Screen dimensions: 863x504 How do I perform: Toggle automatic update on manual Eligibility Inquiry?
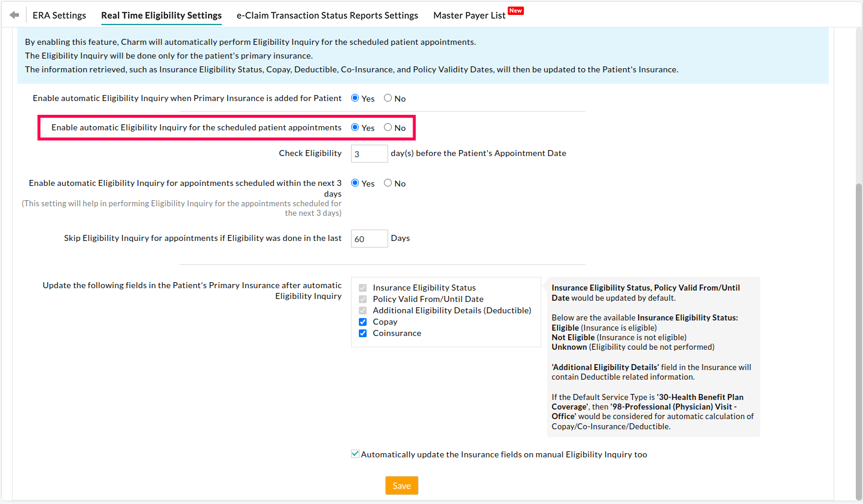tap(355, 454)
